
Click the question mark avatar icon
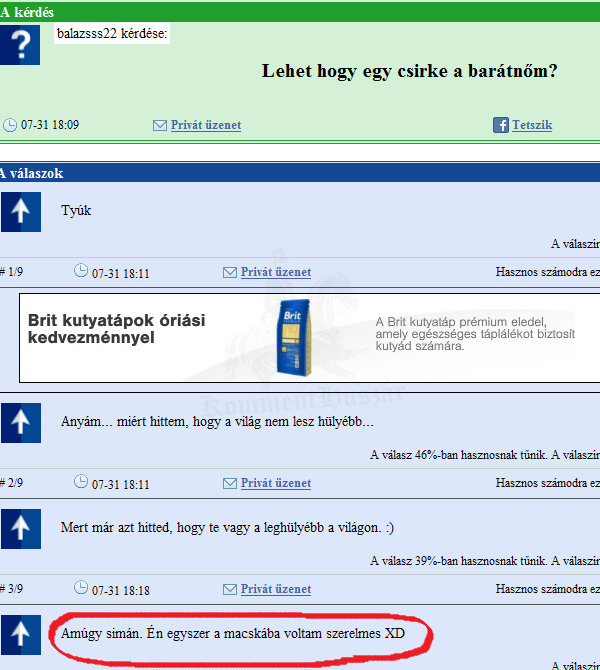pyautogui.click(x=20, y=45)
